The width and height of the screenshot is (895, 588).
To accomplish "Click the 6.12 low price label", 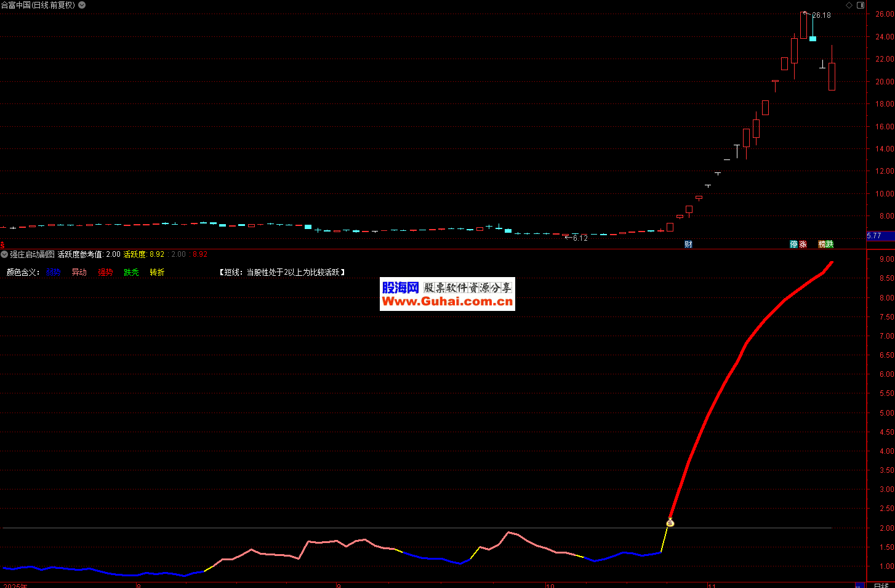I will pyautogui.click(x=580, y=238).
